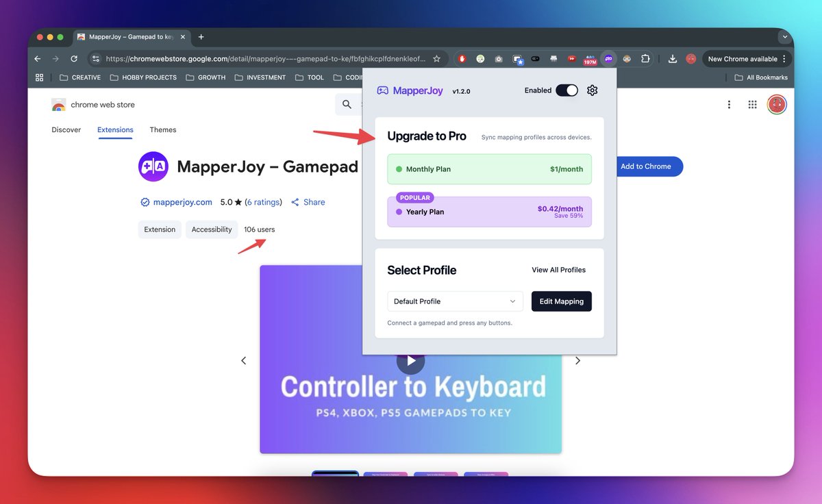Bookmark this page with the star
822x504 pixels.
(436, 59)
